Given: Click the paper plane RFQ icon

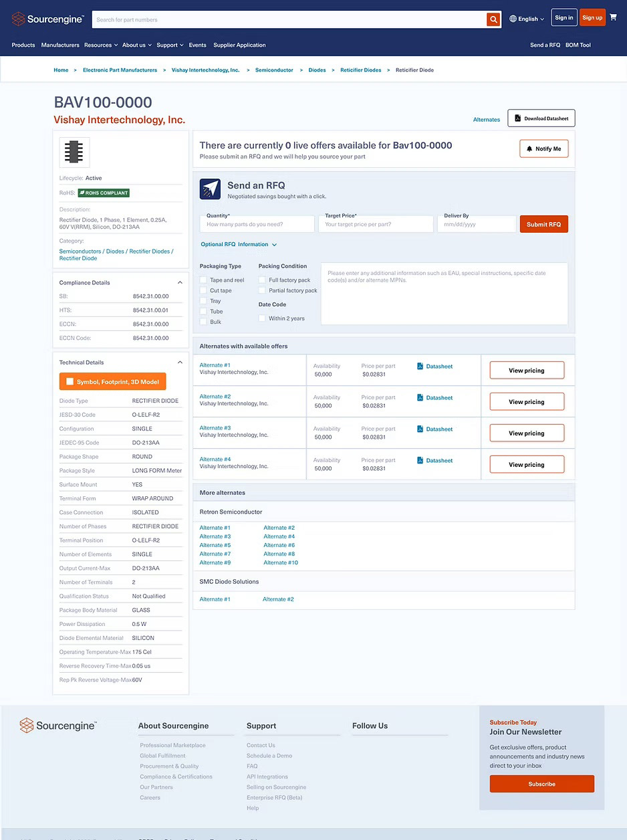Looking at the screenshot, I should click(210, 189).
